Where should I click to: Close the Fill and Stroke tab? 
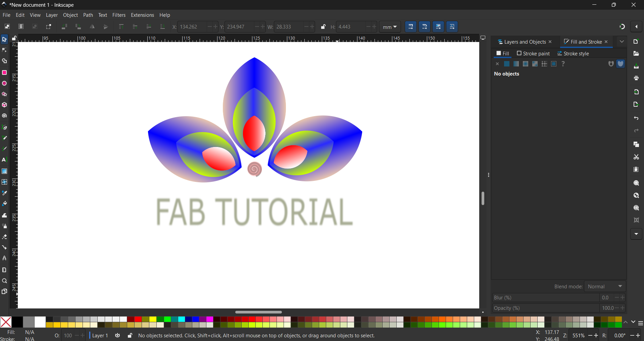point(606,42)
